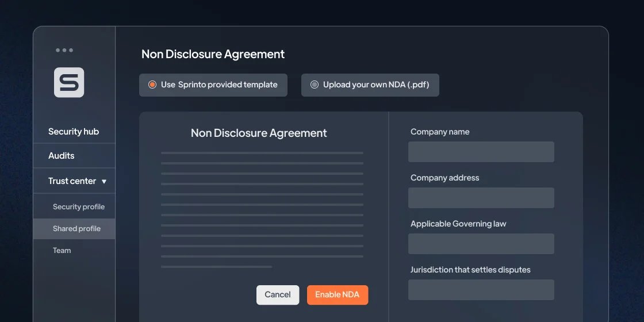The width and height of the screenshot is (644, 322).
Task: Select Use Sprinto provided template radio
Action: [152, 85]
